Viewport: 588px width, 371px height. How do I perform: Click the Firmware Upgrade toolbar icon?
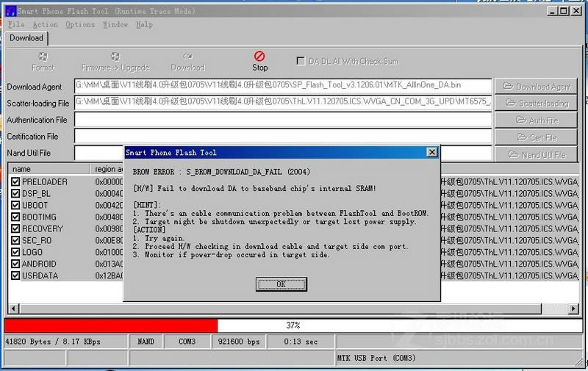coord(115,57)
